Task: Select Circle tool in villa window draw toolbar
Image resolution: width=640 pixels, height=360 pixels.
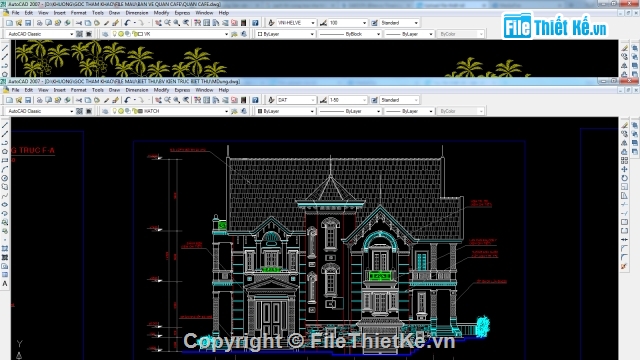Action: click(x=5, y=178)
